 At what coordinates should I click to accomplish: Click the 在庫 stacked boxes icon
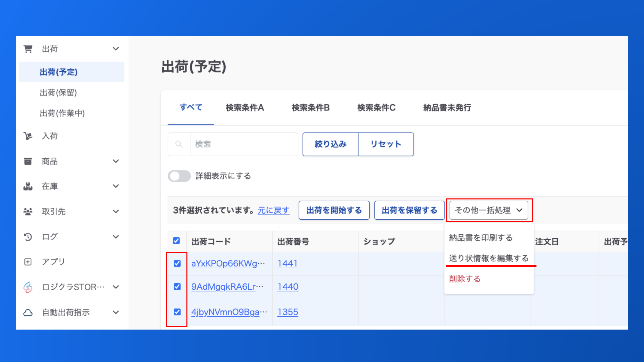tap(28, 186)
